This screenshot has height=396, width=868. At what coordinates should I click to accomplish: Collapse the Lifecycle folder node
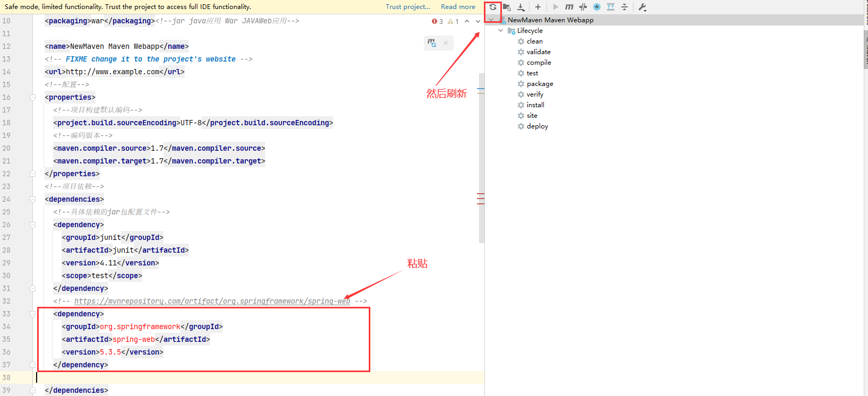click(500, 31)
